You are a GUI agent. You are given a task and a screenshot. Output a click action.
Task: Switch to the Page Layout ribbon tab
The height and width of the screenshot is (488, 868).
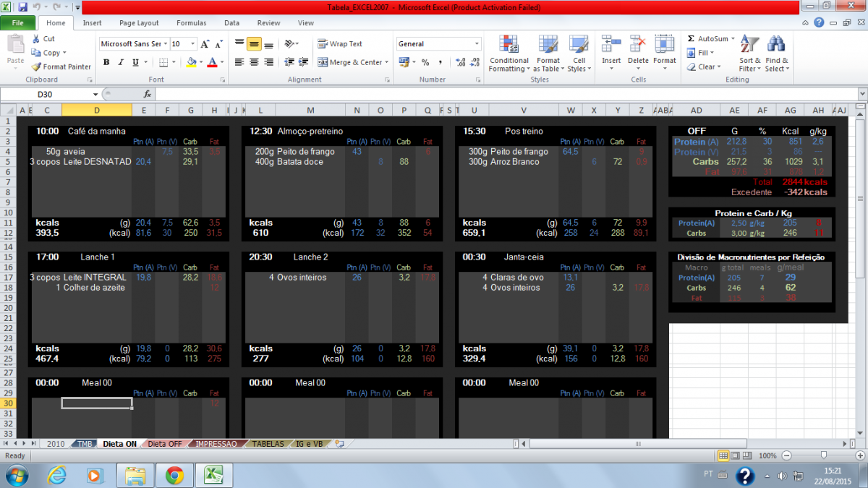139,23
